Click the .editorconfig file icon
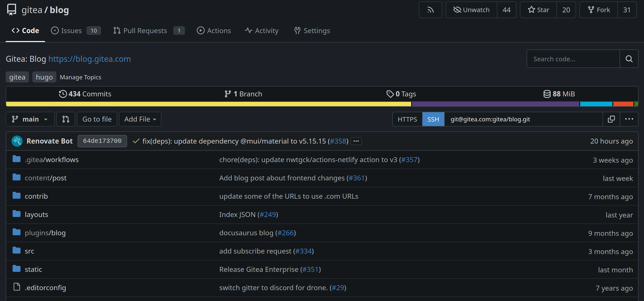The image size is (644, 301). 17,287
